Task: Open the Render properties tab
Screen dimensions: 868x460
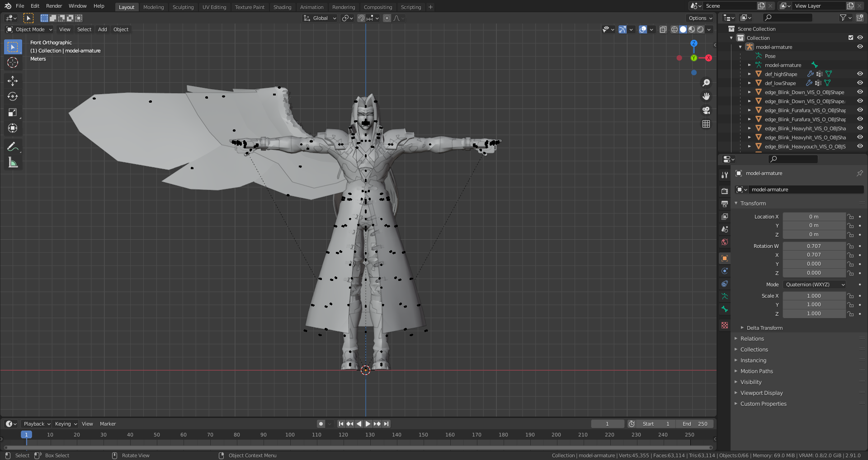Action: pos(725,191)
